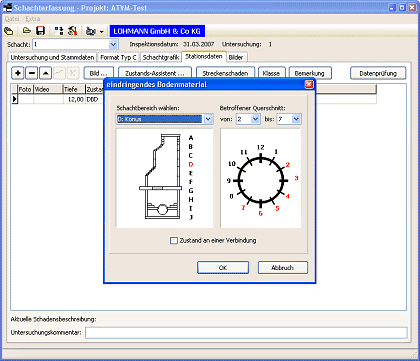Select the Stationsdaten tab

204,56
